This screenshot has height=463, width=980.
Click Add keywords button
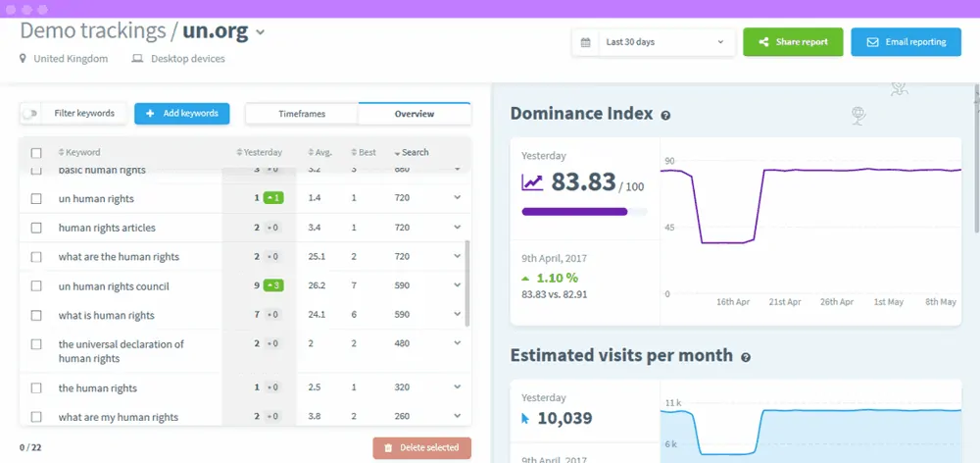click(x=182, y=113)
